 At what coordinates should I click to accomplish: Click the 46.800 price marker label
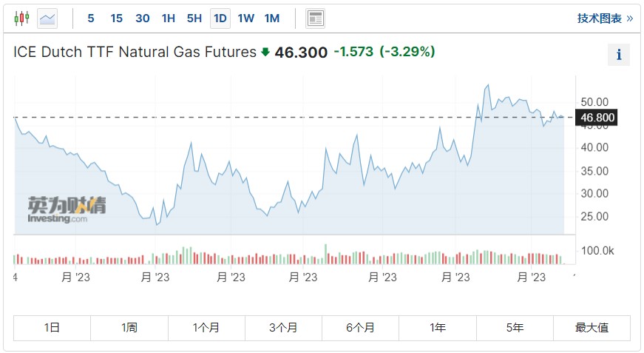[597, 118]
